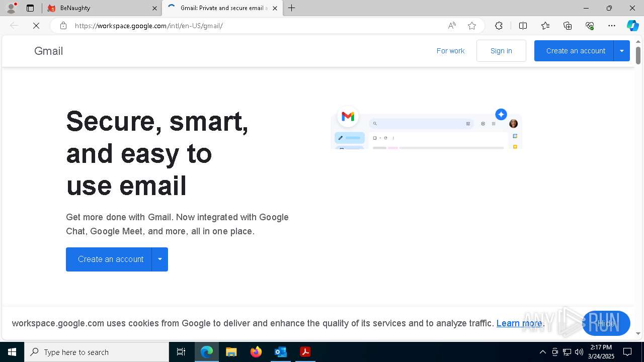Add page to favorites star
Viewport: 644px width, 362px height.
coord(472,26)
